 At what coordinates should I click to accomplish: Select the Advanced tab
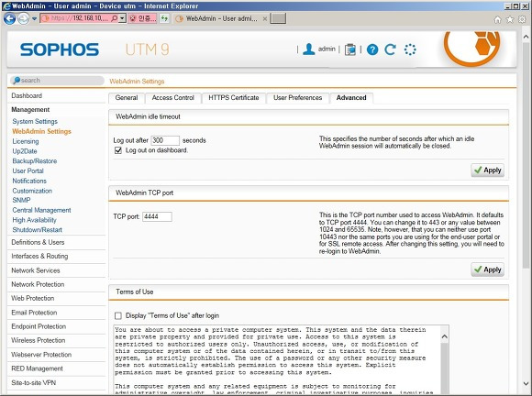[x=351, y=98]
